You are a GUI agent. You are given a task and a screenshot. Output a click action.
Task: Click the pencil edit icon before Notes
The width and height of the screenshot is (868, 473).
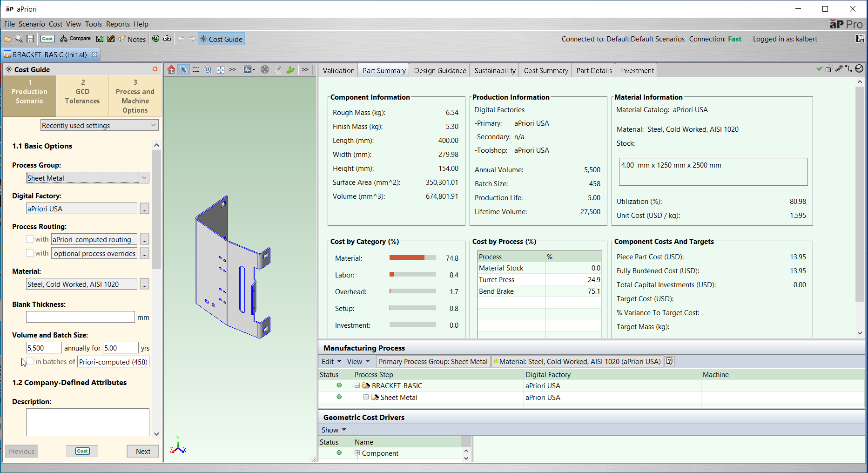111,39
